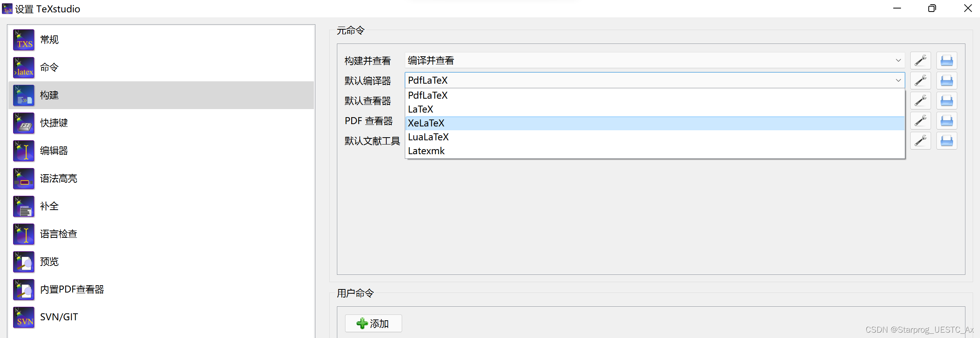Select the 语言检查 category label
This screenshot has height=338, width=980.
(59, 234)
